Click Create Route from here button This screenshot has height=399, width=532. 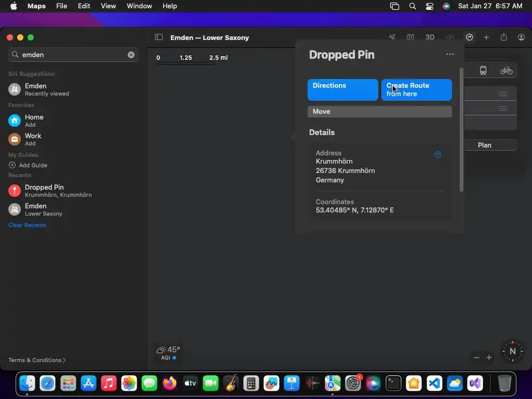416,90
